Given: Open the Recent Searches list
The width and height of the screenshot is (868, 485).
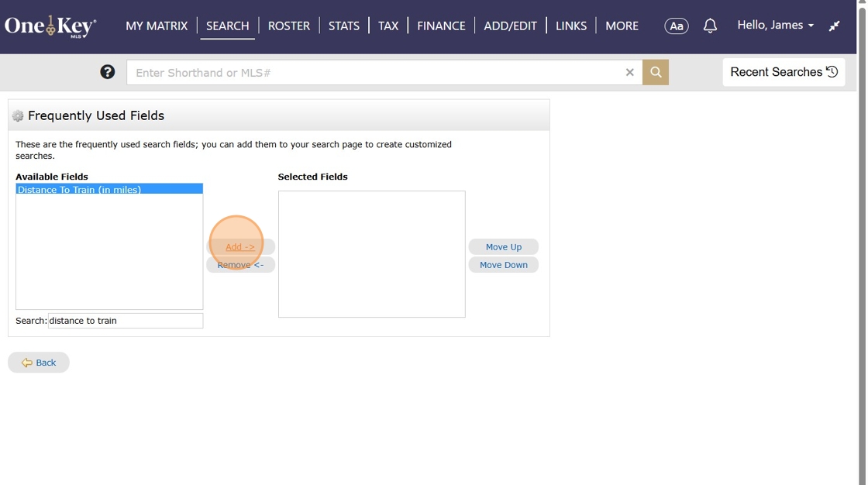Looking at the screenshot, I should tap(784, 72).
